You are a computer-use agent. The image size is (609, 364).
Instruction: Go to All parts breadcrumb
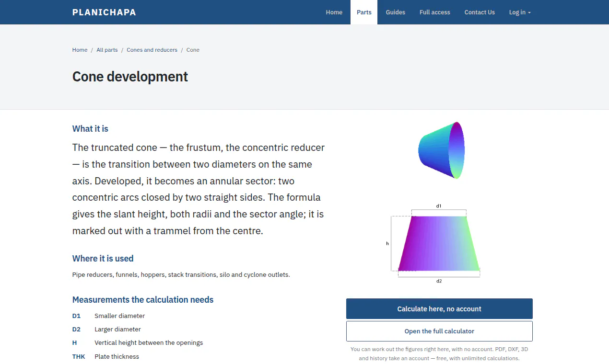107,50
